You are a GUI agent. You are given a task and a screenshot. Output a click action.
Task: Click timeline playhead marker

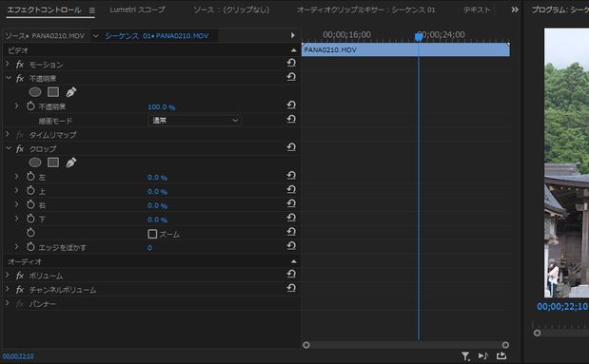(x=419, y=37)
